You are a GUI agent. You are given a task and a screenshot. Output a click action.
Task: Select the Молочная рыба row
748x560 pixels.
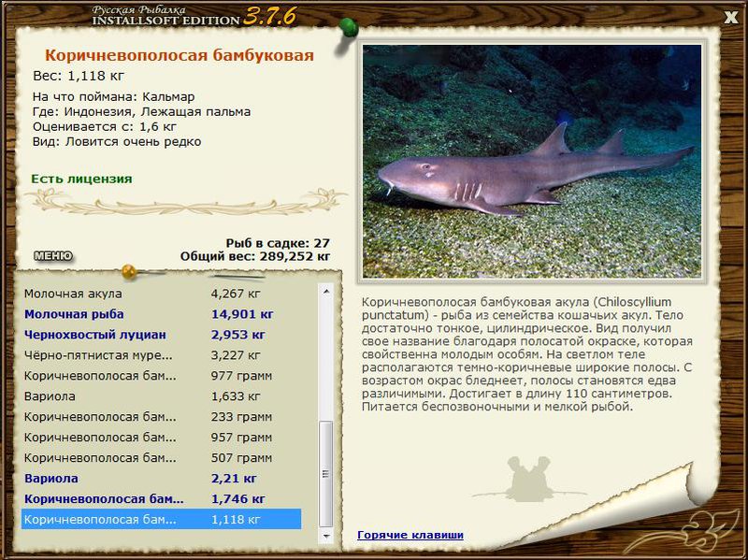pos(162,314)
